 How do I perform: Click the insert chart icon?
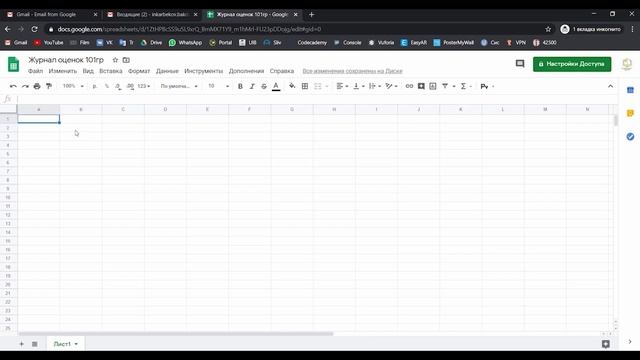point(433,86)
